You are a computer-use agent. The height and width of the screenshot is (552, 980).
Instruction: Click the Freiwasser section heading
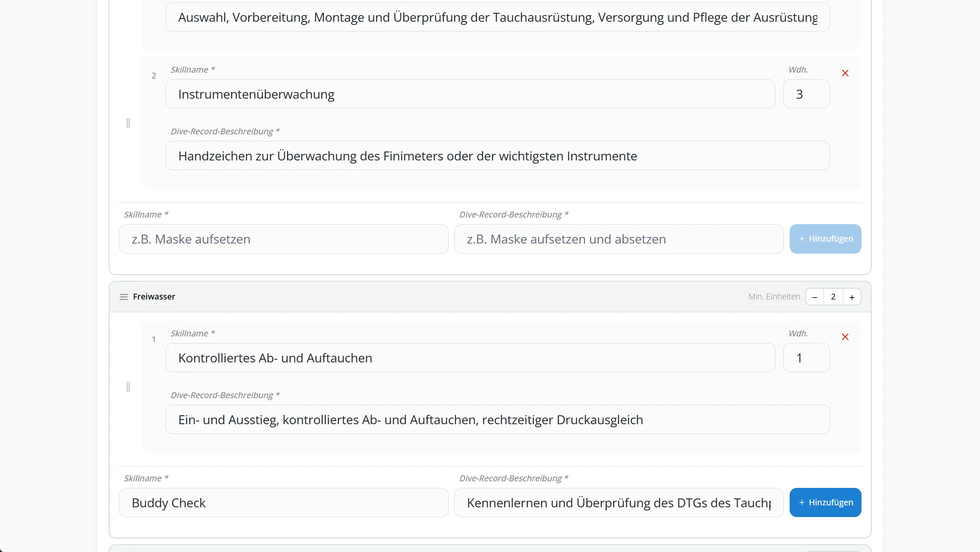[x=154, y=297]
